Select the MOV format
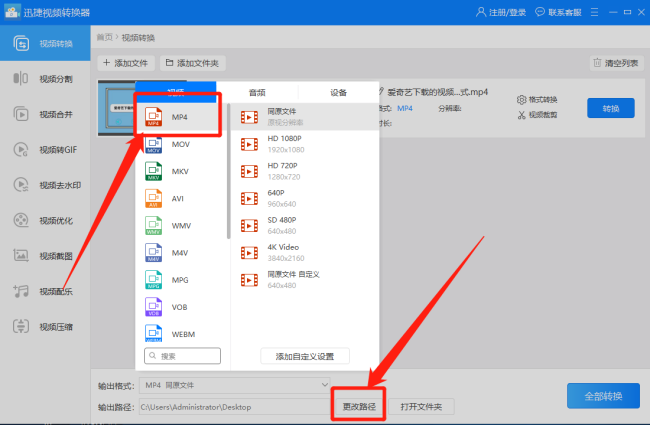 180,144
